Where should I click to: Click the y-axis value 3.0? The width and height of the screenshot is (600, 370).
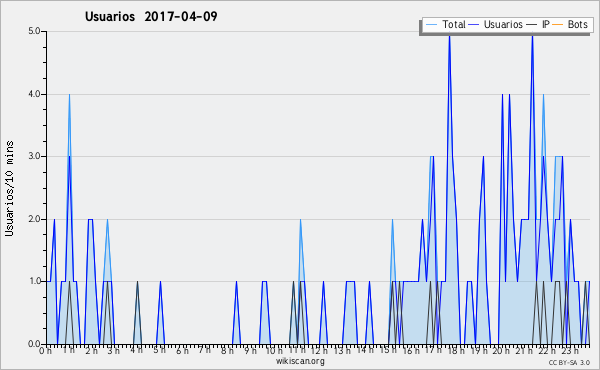click(34, 156)
